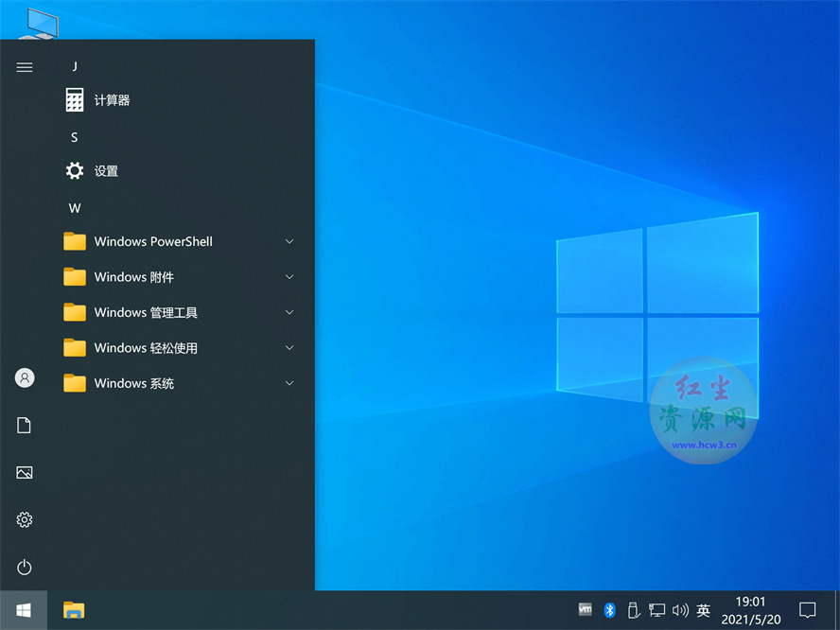The width and height of the screenshot is (840, 630).
Task: Expand the Windows 附件 folder chevron
Action: (x=289, y=277)
